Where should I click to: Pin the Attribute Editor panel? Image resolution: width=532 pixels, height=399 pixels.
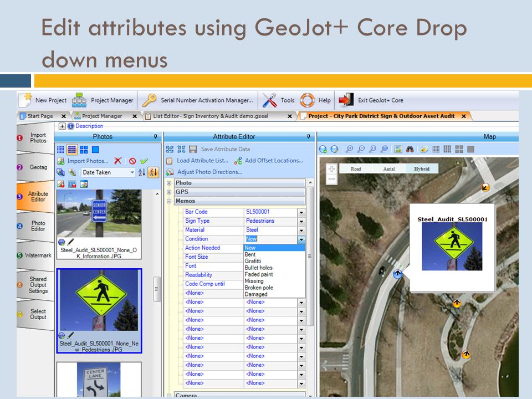point(309,136)
